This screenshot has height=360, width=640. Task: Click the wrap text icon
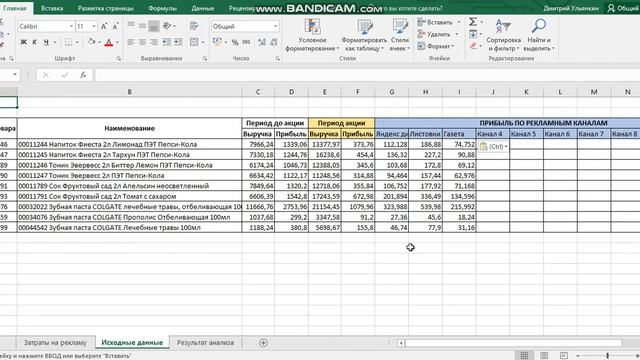[x=194, y=26]
